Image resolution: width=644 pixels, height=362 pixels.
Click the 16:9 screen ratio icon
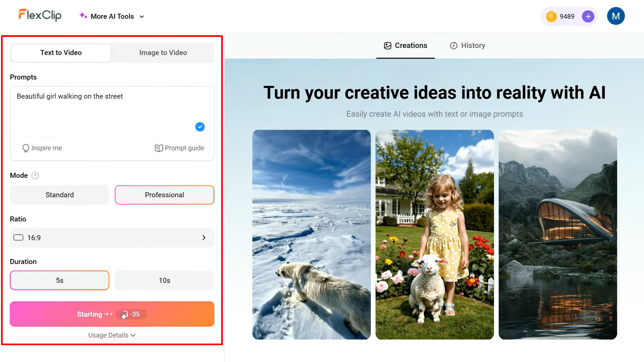(18, 238)
